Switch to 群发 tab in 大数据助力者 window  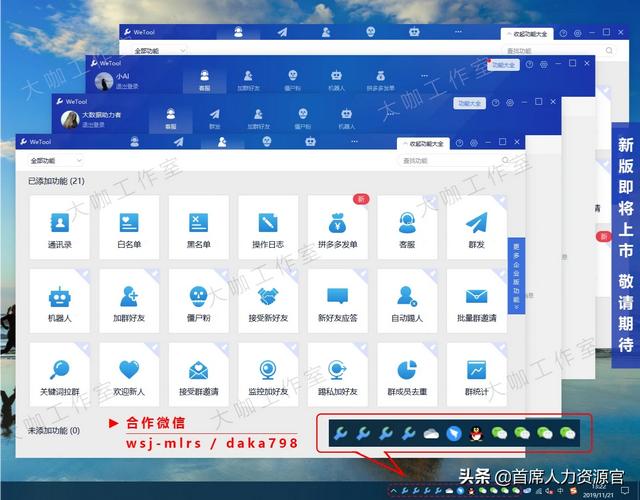[215, 118]
